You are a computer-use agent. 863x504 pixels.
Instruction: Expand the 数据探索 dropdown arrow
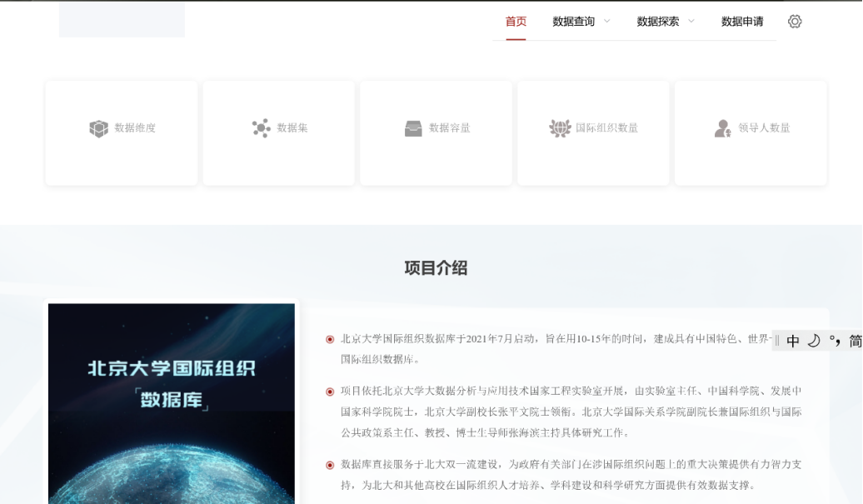691,22
